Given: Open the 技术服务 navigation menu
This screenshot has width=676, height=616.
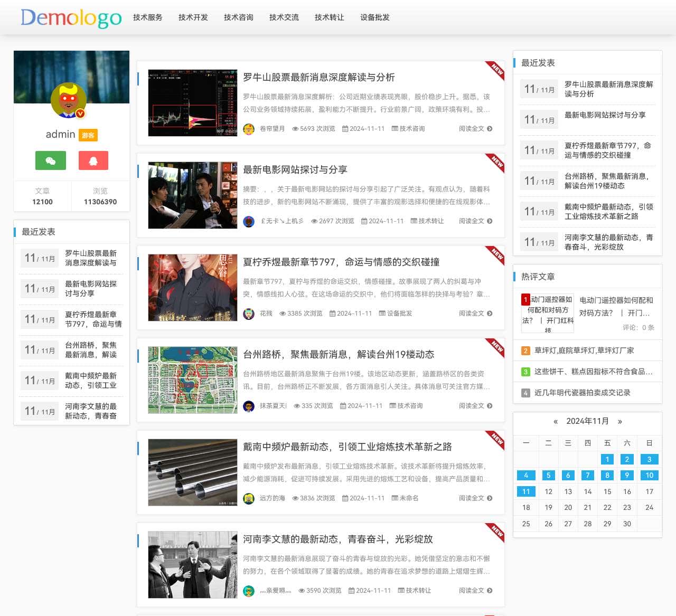Looking at the screenshot, I should click(148, 17).
